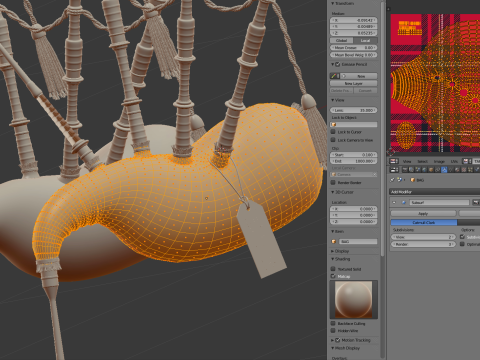Open the Particles properties tab
This screenshot has height=360, width=480.
coord(470,170)
